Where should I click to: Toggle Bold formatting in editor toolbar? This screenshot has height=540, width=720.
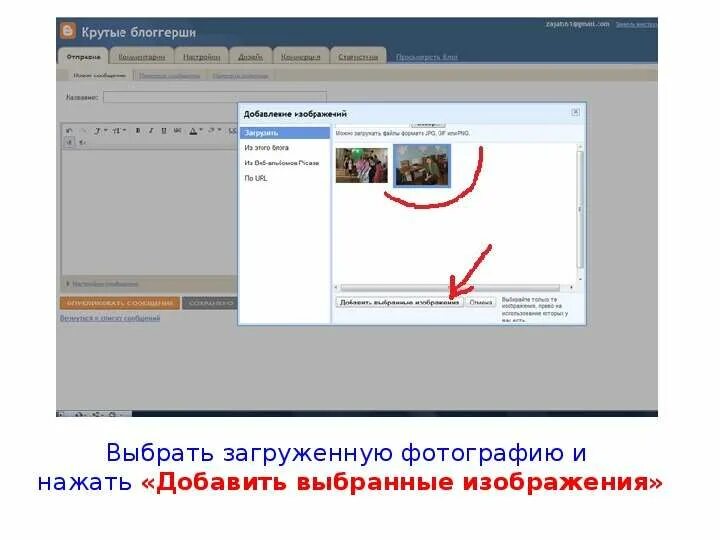point(138,131)
